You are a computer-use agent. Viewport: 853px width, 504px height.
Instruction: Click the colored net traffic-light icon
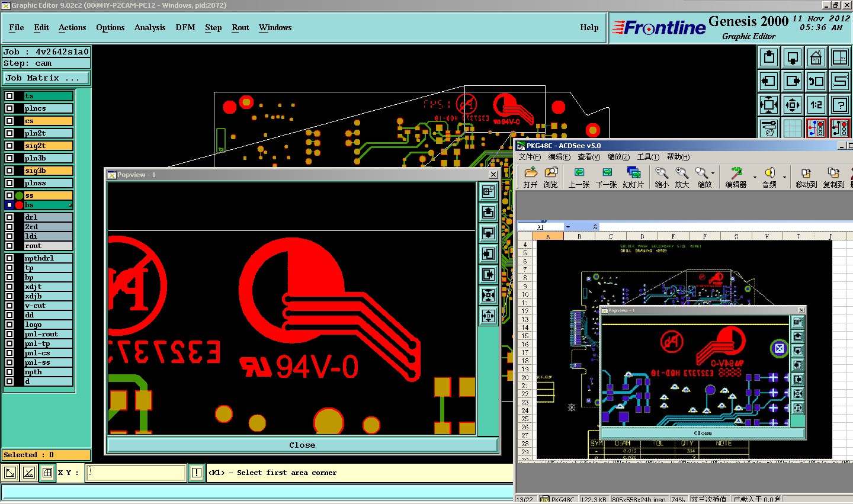click(816, 128)
